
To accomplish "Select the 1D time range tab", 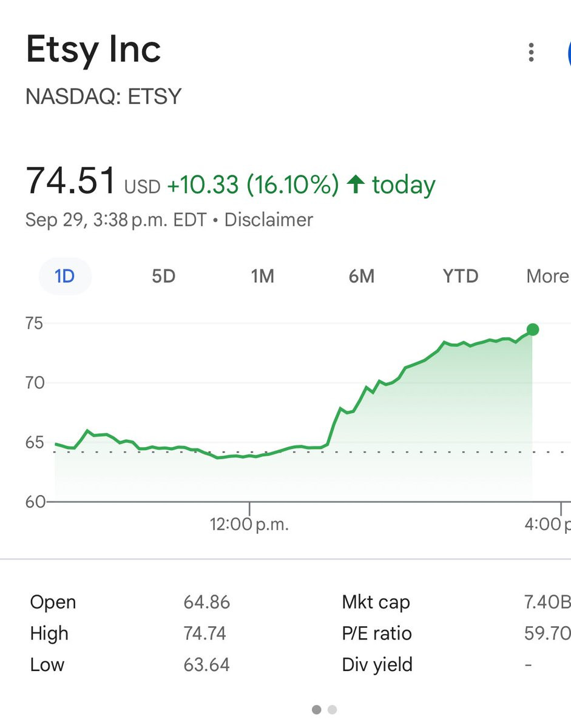I will [64, 277].
